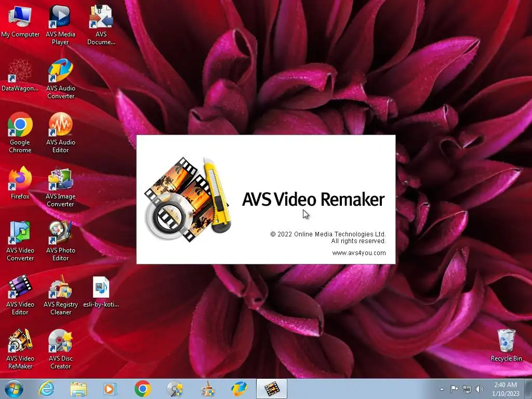The height and width of the screenshot is (399, 532).
Task: Click www.avs4you.com text on splash
Action: 359,253
